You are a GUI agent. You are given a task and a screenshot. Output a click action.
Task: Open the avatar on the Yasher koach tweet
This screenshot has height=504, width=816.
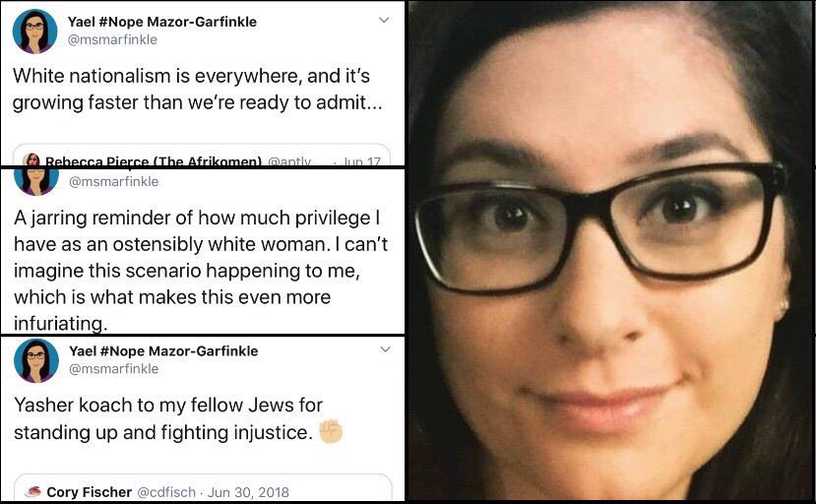tap(35, 361)
